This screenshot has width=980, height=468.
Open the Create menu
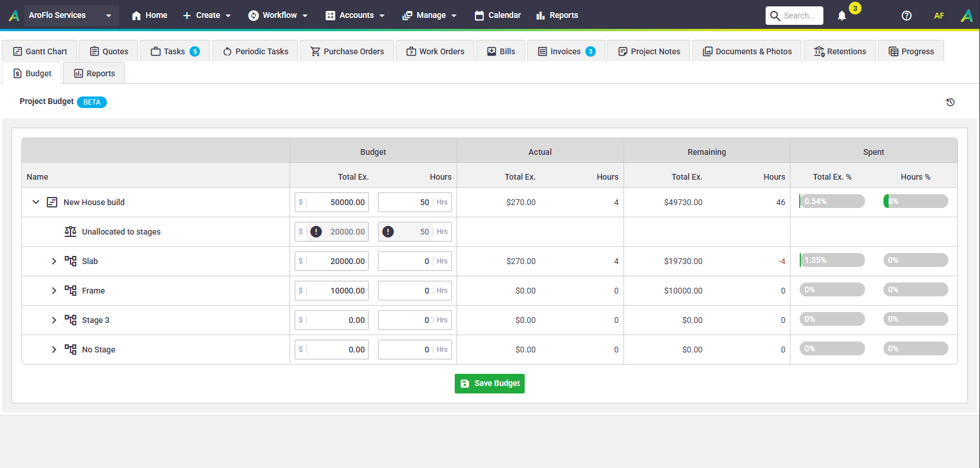pos(207,16)
